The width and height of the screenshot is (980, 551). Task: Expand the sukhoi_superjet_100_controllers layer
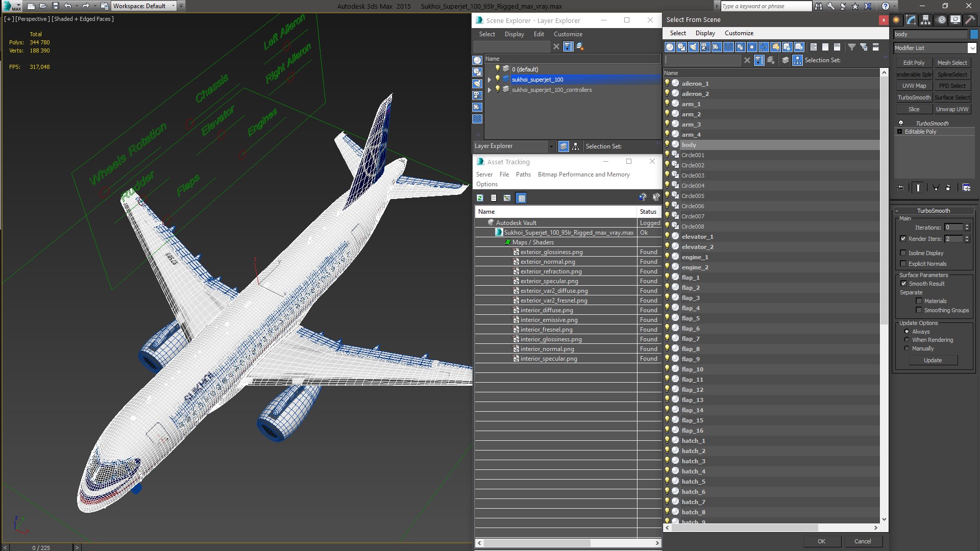[x=489, y=90]
